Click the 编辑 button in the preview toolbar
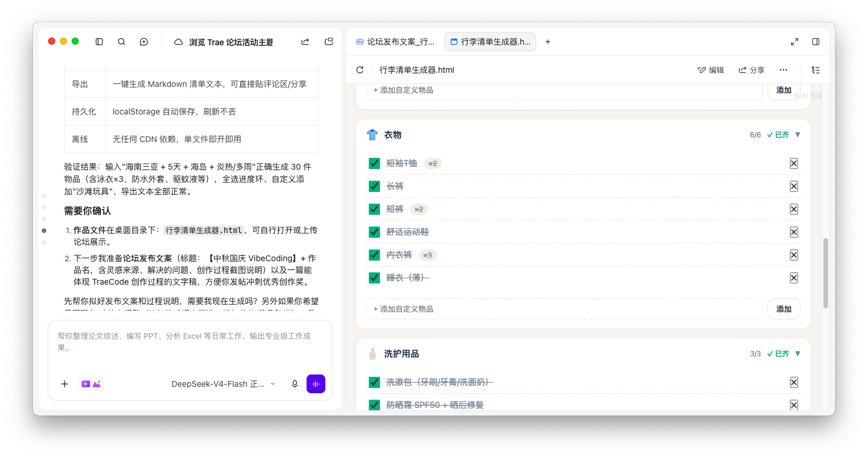Viewport: 868px width, 459px height. pos(711,70)
